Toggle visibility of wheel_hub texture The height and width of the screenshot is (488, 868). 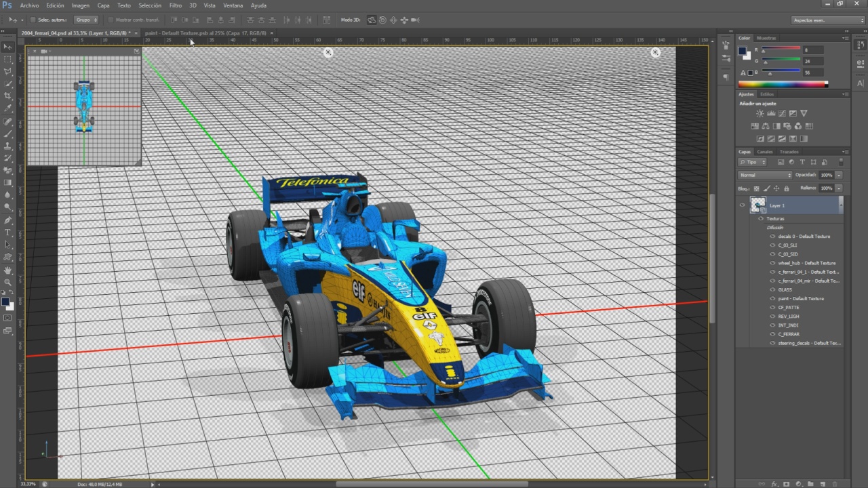click(x=772, y=263)
